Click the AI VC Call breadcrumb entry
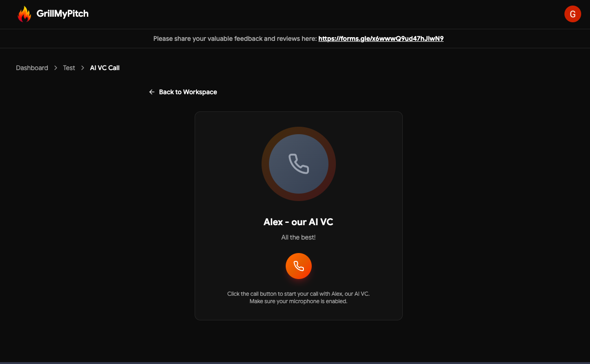590x364 pixels. pyautogui.click(x=104, y=68)
